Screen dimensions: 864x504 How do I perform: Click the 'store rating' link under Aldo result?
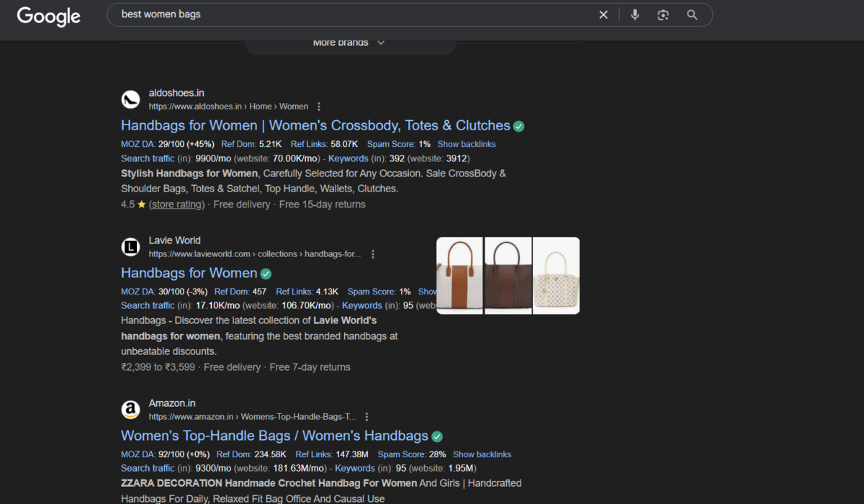tap(177, 204)
